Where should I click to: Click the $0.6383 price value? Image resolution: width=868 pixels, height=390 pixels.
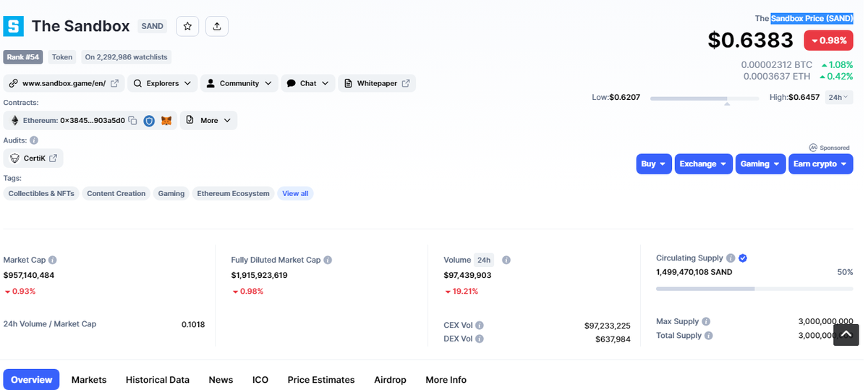750,41
